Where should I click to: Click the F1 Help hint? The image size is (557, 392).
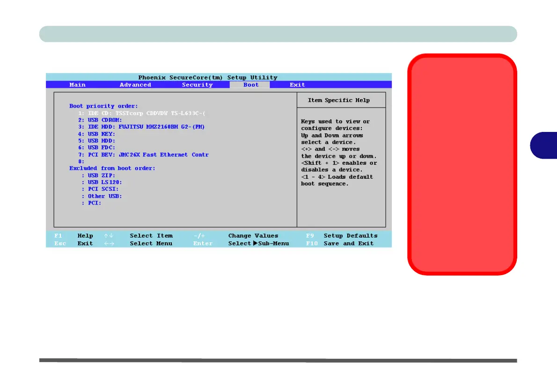point(73,236)
